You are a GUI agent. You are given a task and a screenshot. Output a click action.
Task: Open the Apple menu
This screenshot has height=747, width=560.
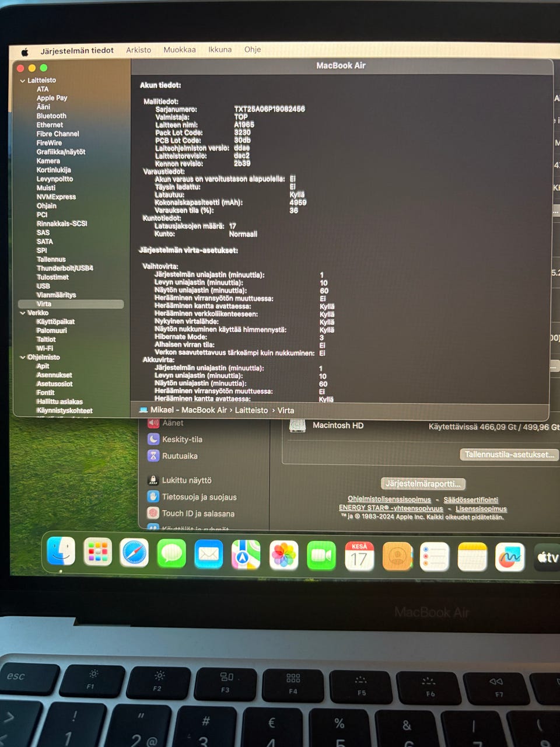click(25, 51)
